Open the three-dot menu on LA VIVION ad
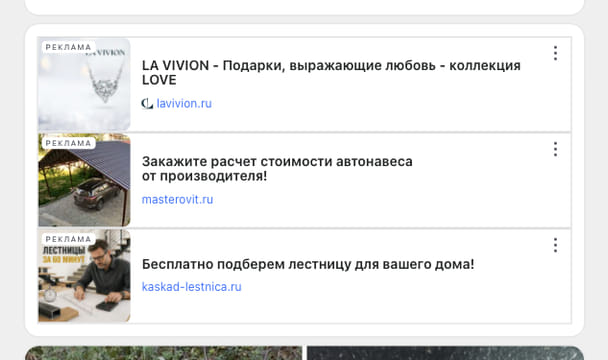Viewport: 608px width, 360px height. (x=555, y=53)
